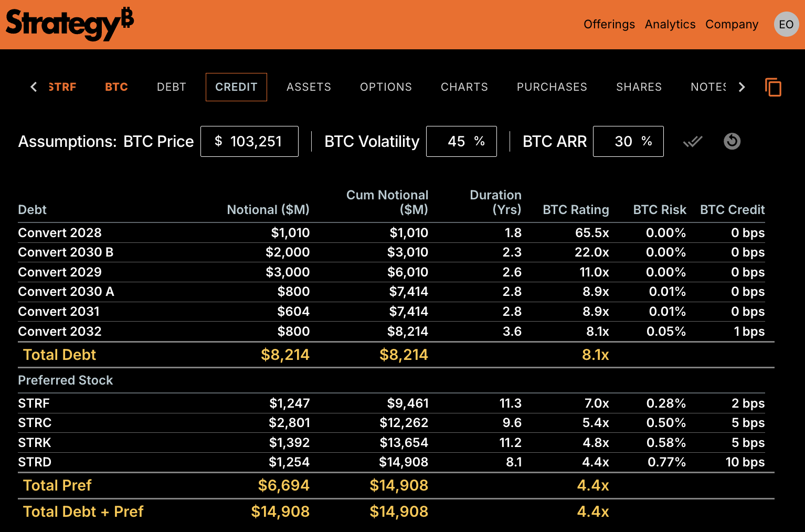The image size is (805, 532).
Task: Open the Company menu
Action: [732, 24]
